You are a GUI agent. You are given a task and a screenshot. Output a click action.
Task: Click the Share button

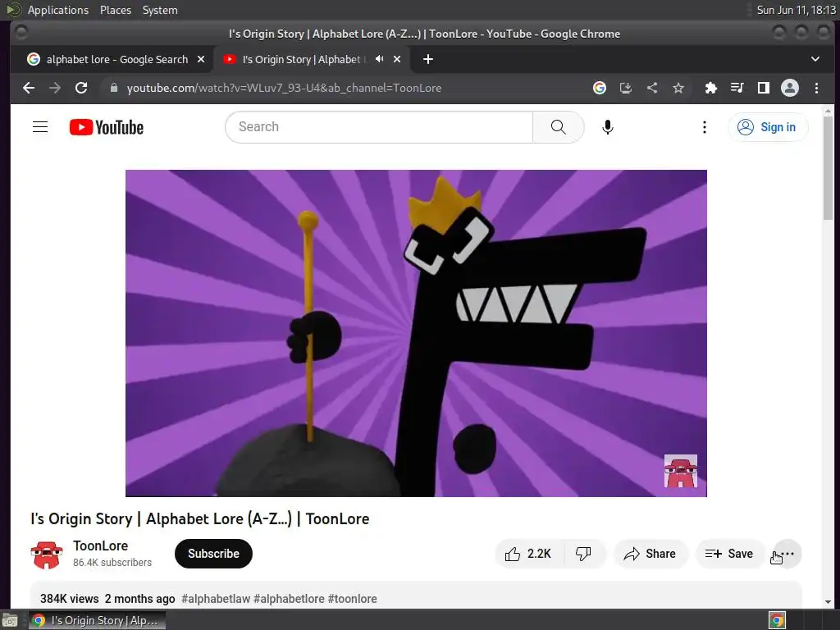click(x=650, y=554)
